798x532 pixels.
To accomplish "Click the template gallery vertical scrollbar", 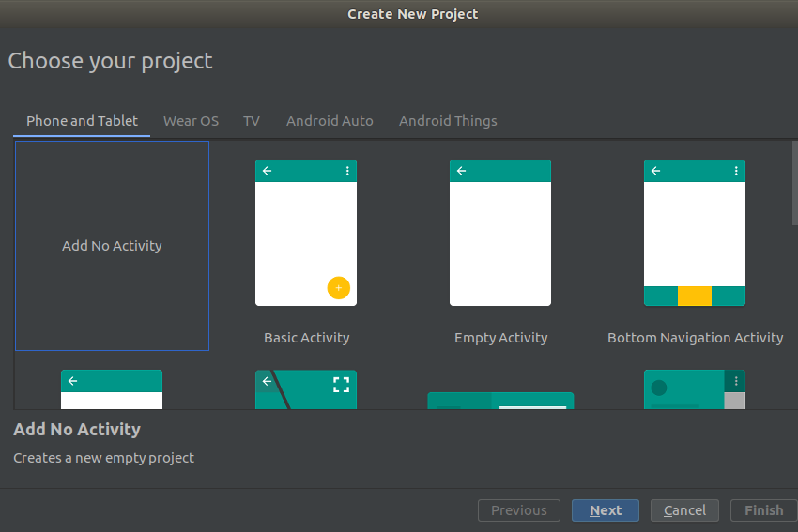I will pyautogui.click(x=795, y=183).
